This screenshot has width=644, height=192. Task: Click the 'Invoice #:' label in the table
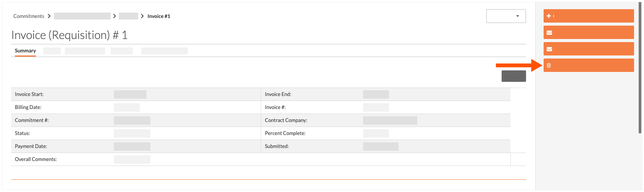tap(275, 107)
